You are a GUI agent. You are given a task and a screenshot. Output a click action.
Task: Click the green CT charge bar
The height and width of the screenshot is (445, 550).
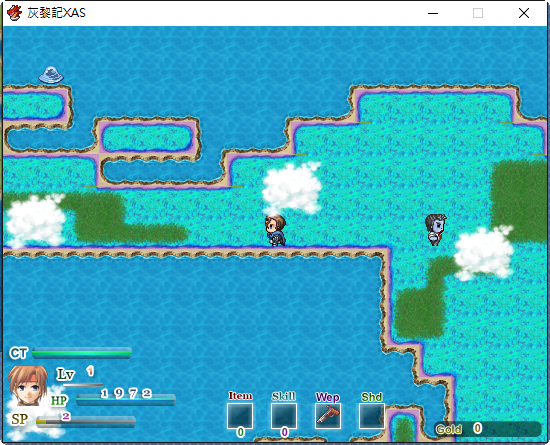82,353
